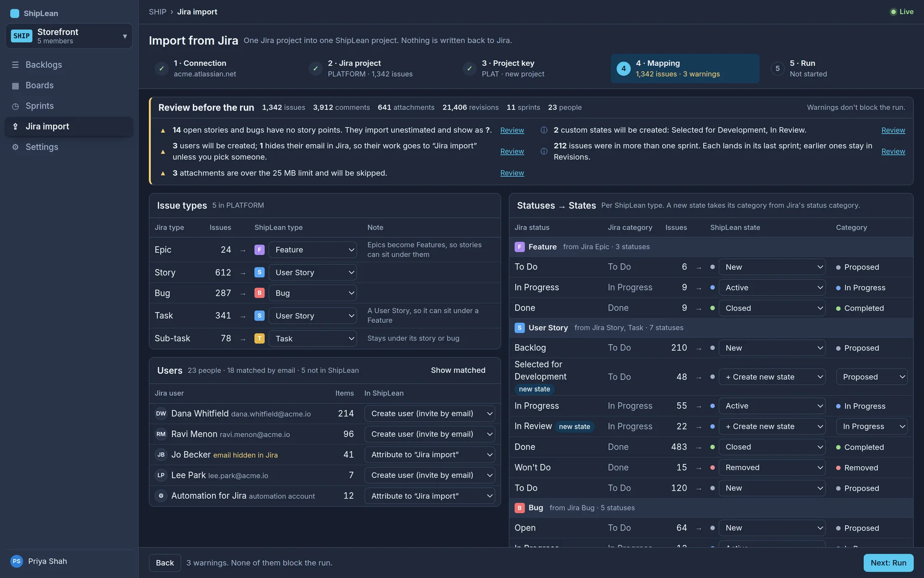Open category dropdown for In Review status
The width and height of the screenshot is (924, 578).
click(871, 426)
